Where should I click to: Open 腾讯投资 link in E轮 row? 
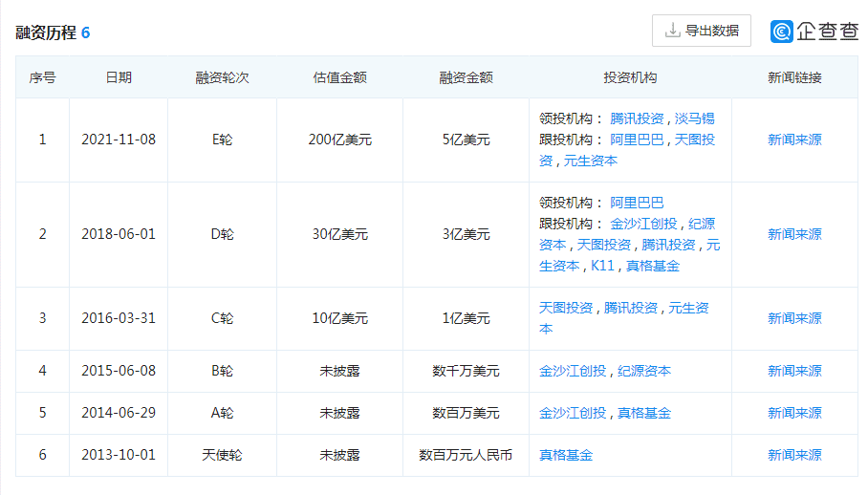(x=637, y=118)
